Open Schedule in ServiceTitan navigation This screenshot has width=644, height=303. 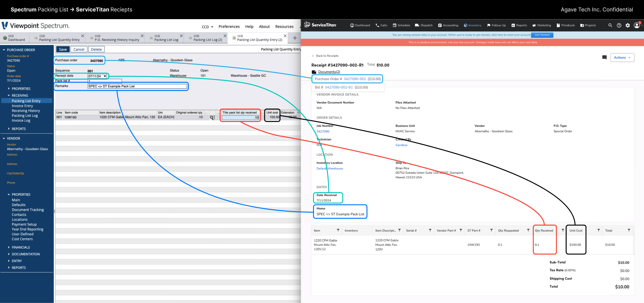[401, 25]
